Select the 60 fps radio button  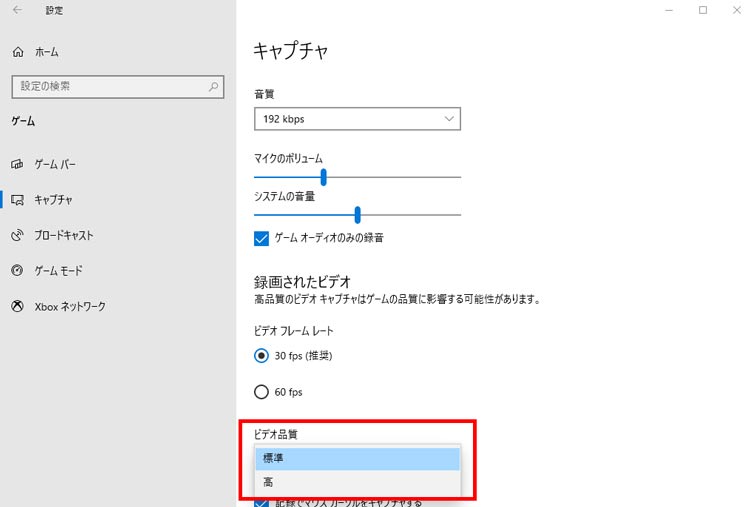click(261, 392)
